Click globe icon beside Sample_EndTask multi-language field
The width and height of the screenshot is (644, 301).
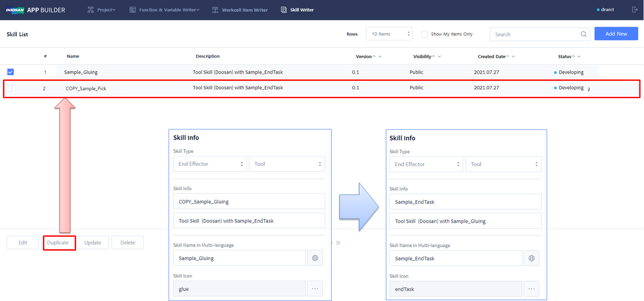pyautogui.click(x=531, y=258)
